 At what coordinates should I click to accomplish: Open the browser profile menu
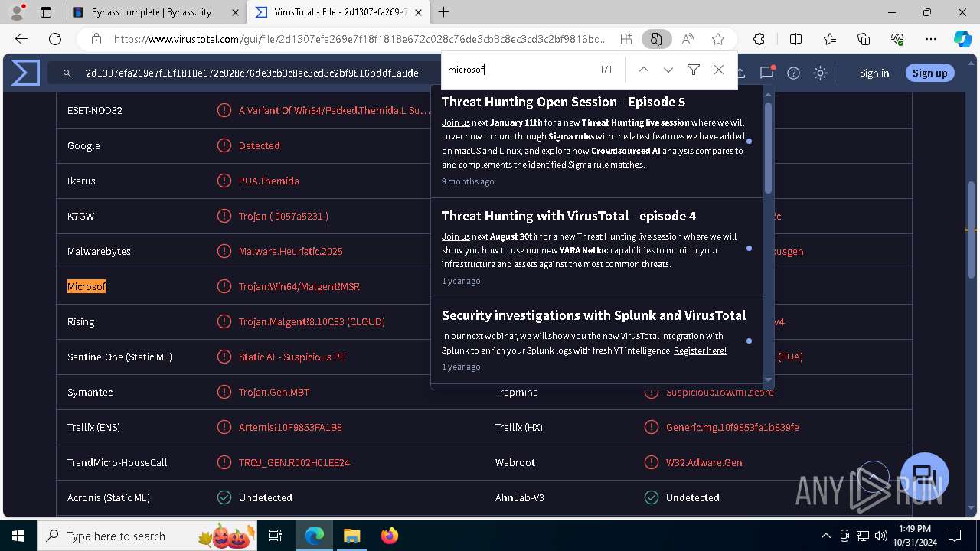17,12
